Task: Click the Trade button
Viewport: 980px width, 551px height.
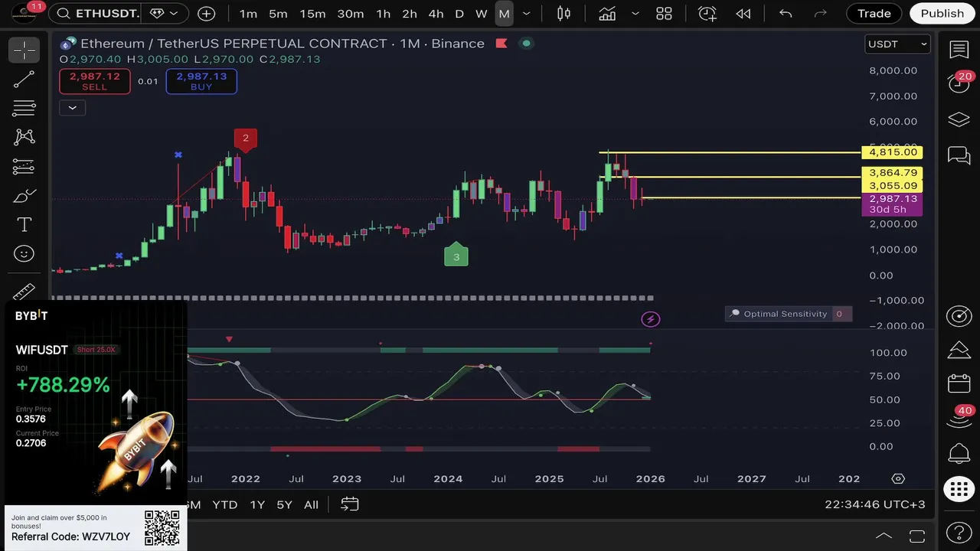Action: point(874,13)
